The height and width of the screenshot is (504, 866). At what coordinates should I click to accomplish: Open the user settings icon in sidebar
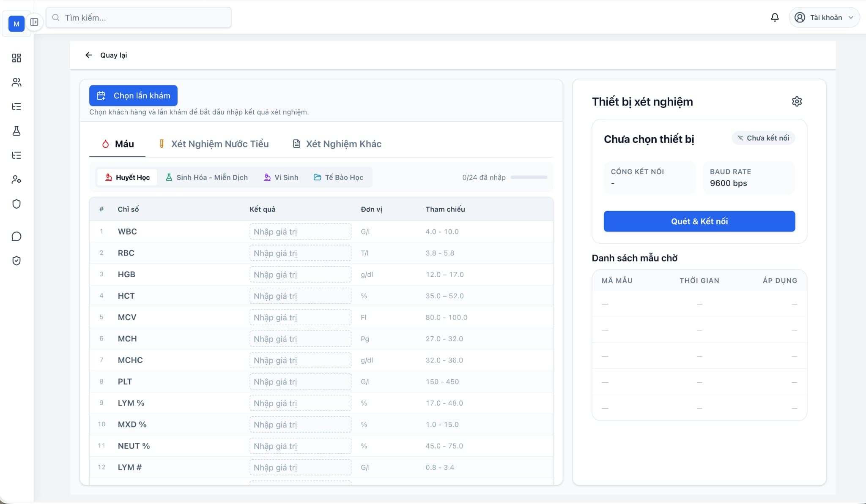pos(16,180)
